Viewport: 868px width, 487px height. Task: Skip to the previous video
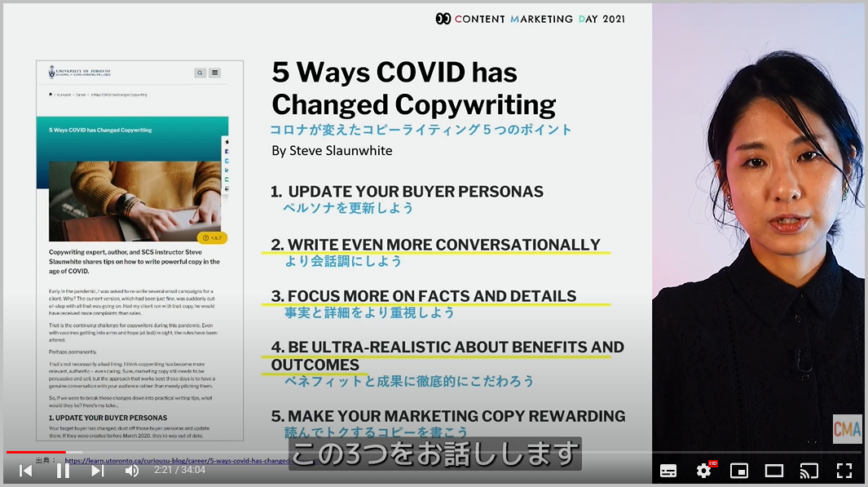(x=26, y=470)
